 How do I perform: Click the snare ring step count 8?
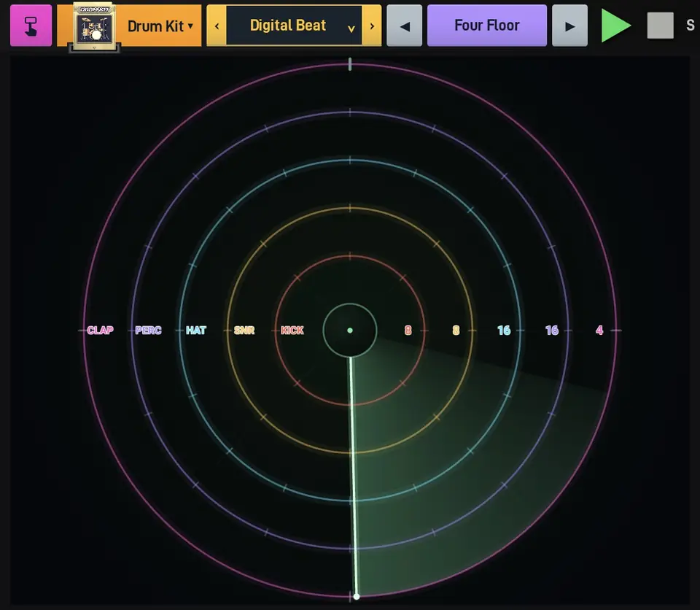[x=456, y=331]
